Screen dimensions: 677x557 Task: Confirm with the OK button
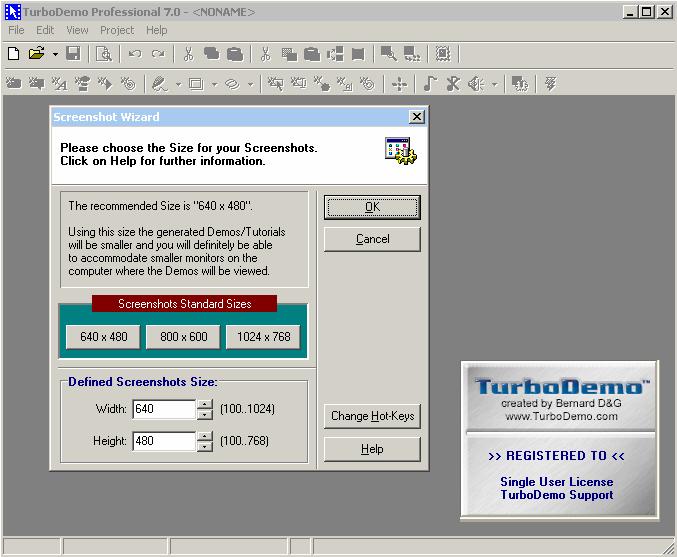[372, 207]
